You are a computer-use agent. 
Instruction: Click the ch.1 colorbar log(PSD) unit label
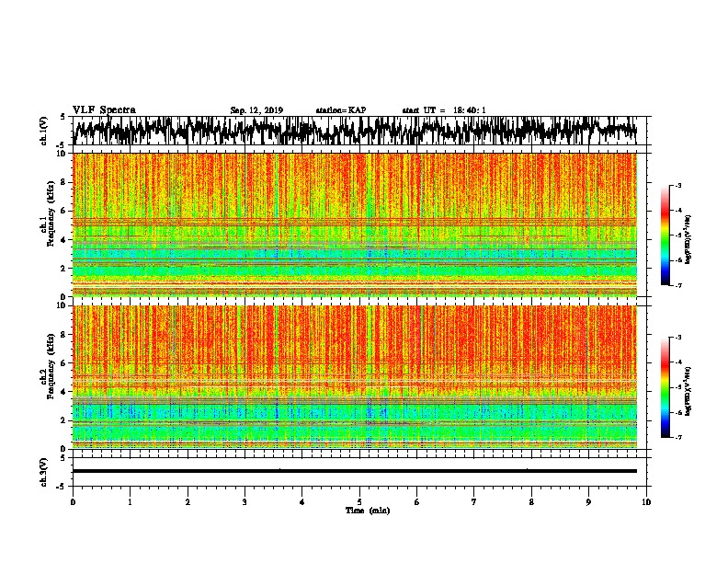click(x=688, y=239)
